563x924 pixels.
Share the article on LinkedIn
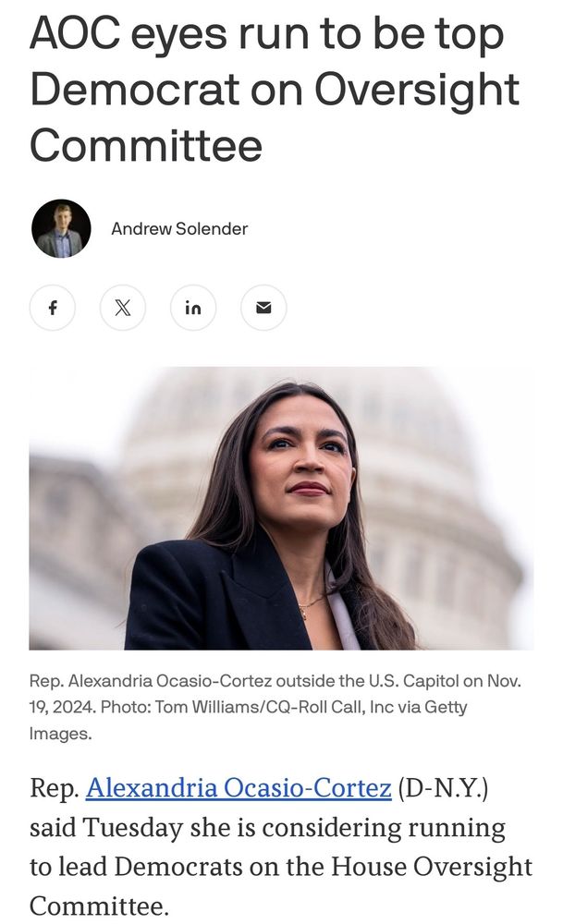(x=193, y=307)
